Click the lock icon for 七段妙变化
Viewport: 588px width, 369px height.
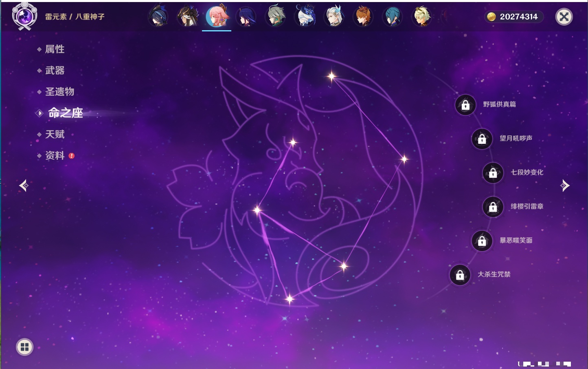pyautogui.click(x=493, y=173)
